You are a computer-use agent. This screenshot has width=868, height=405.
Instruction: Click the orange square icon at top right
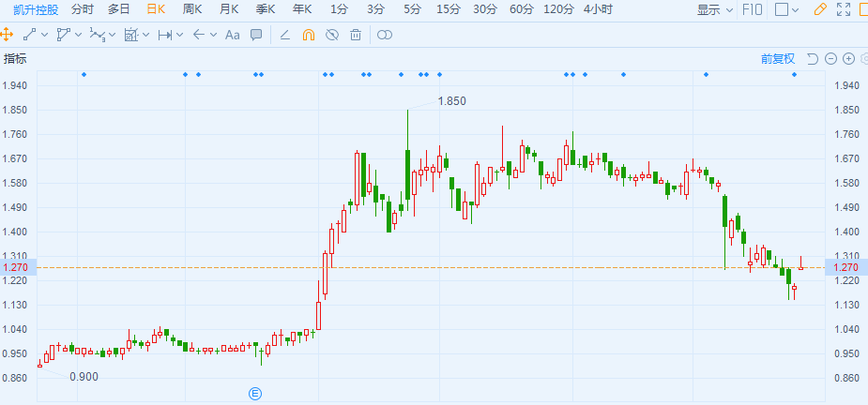[x=863, y=9]
